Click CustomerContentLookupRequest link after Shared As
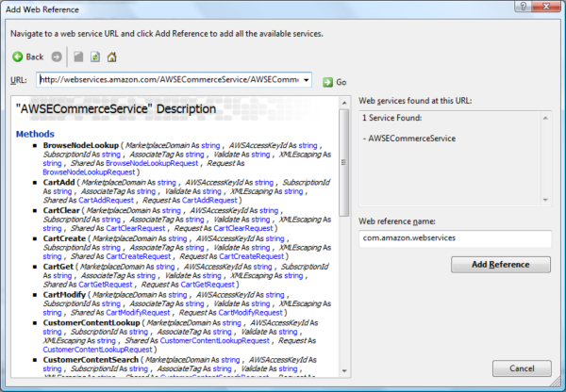 215,341
